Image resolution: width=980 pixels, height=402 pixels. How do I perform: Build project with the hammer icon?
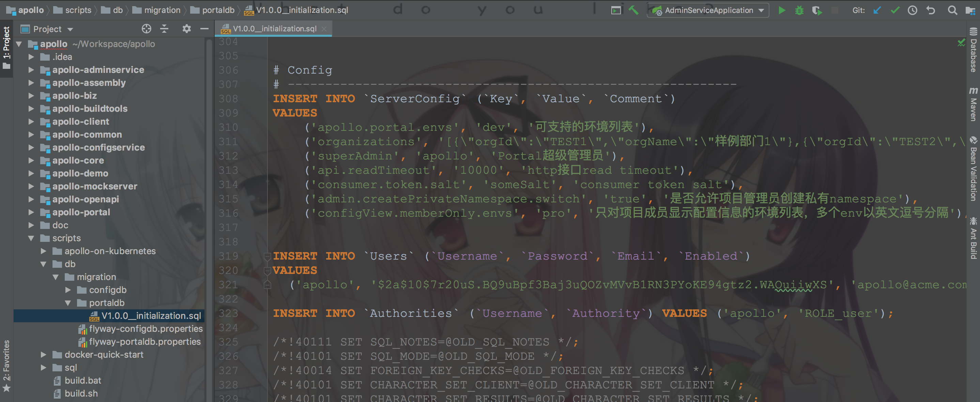[633, 10]
